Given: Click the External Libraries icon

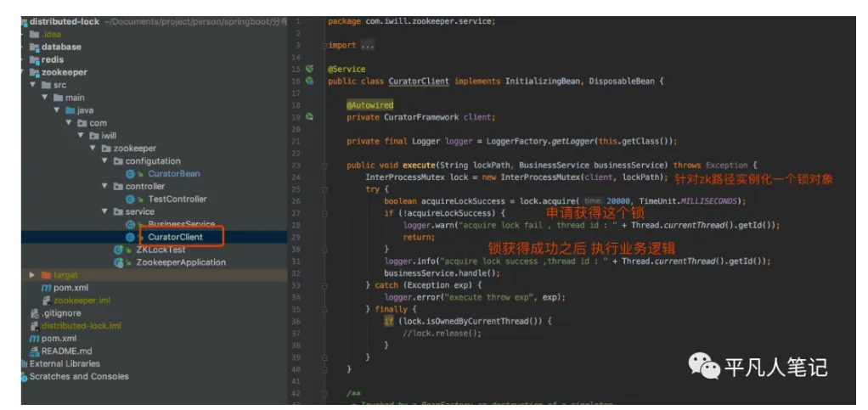Looking at the screenshot, I should coord(25,363).
